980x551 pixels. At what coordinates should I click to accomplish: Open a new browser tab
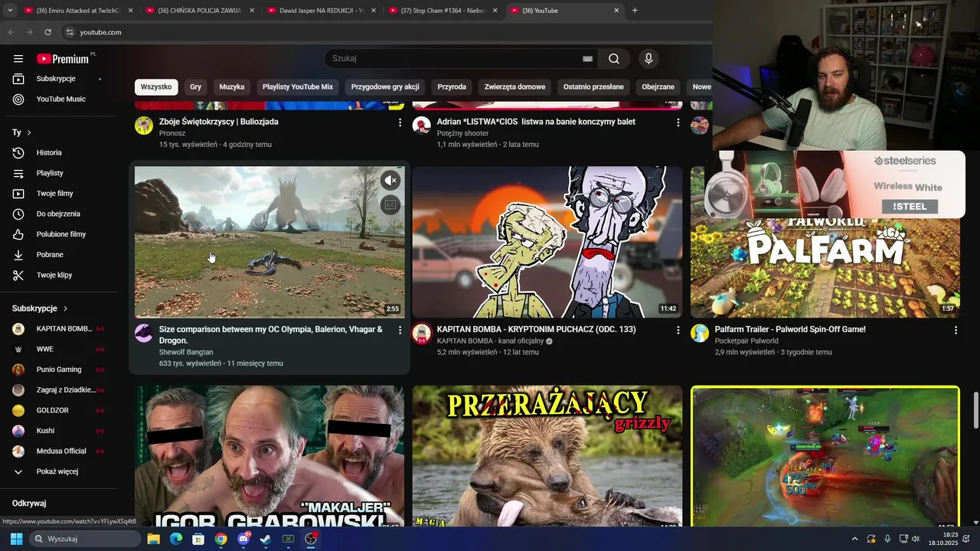(x=635, y=11)
